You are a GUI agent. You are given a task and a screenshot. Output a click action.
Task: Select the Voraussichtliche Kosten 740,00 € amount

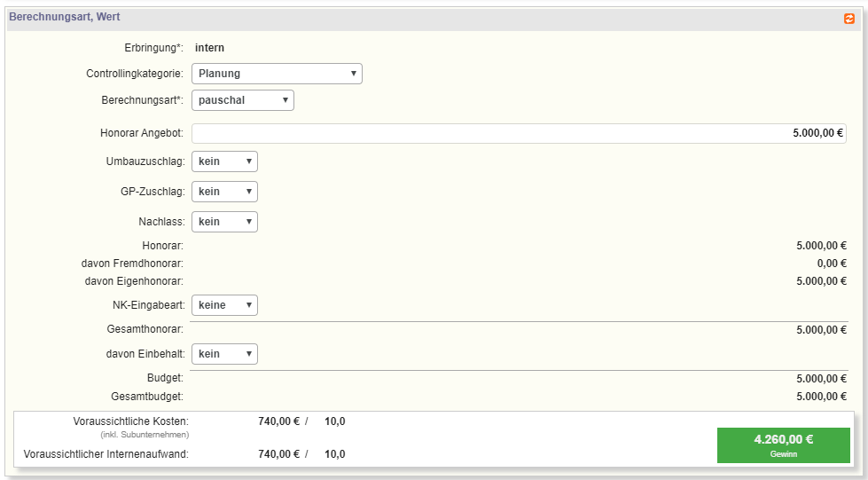(x=278, y=421)
